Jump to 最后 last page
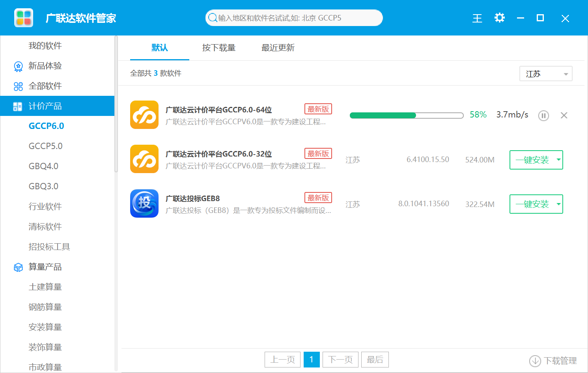Viewport: 588px width, 373px height. point(375,360)
